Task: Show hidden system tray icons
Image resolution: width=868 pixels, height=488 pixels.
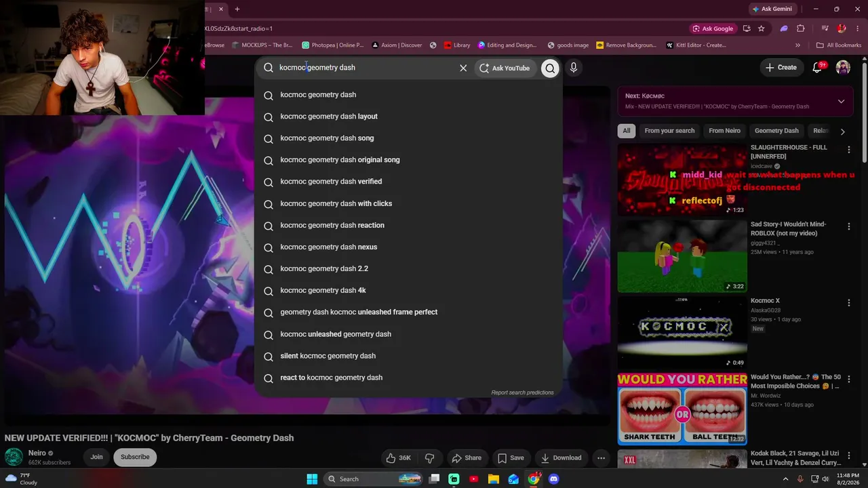Action: (786, 479)
